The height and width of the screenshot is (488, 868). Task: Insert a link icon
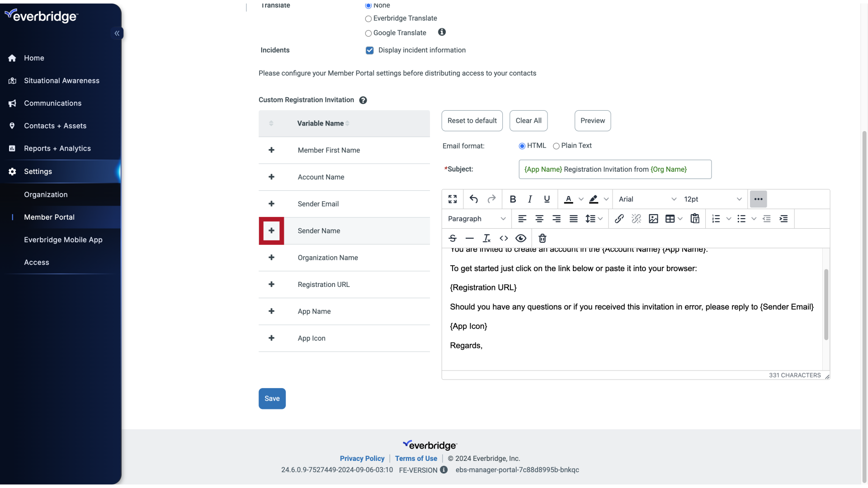tap(619, 219)
